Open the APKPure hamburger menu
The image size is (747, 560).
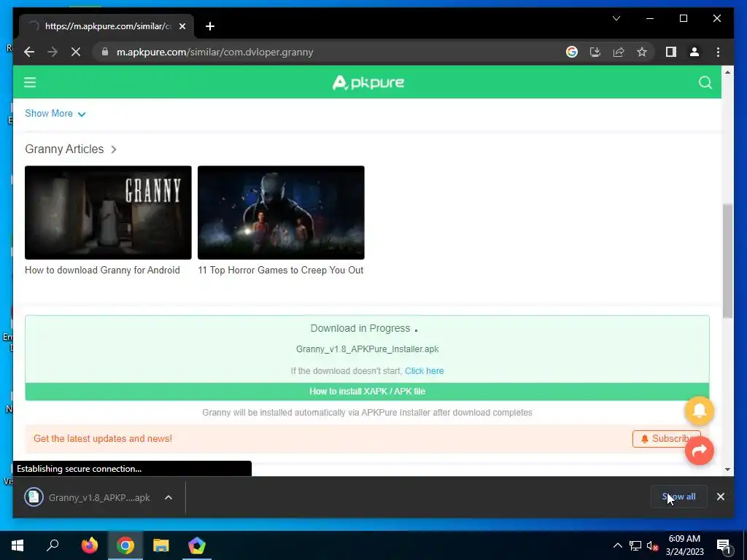point(30,82)
